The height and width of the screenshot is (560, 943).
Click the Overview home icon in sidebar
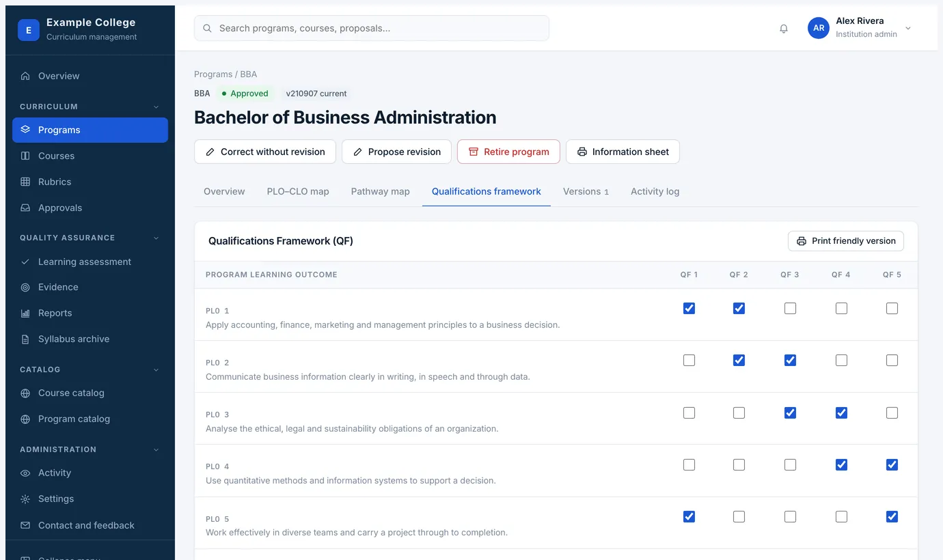[x=25, y=76]
